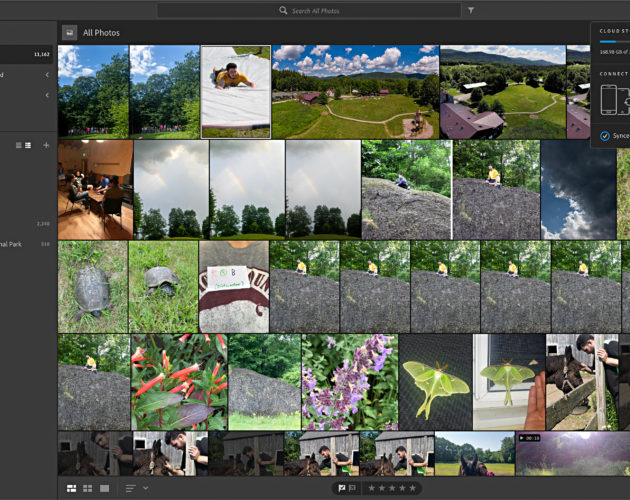Open luna moth on window with hand
This screenshot has width=630, height=500.
[509, 382]
